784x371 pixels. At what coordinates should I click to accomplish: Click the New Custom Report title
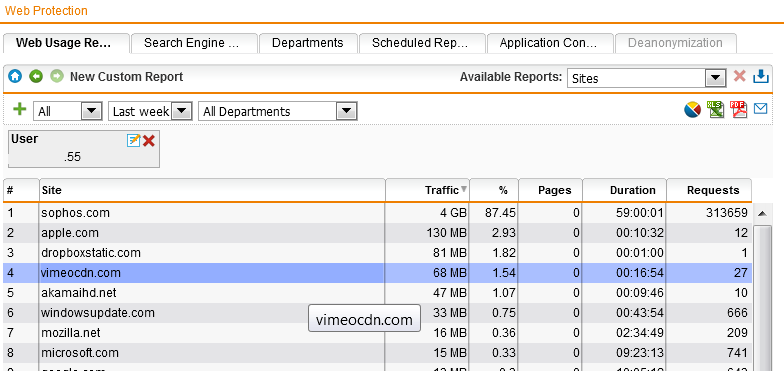[x=126, y=77]
